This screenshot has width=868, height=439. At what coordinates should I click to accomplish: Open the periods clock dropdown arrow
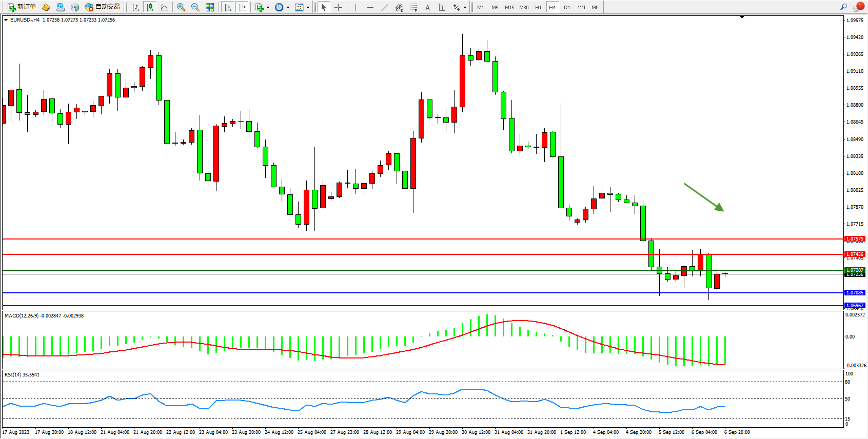tap(288, 8)
